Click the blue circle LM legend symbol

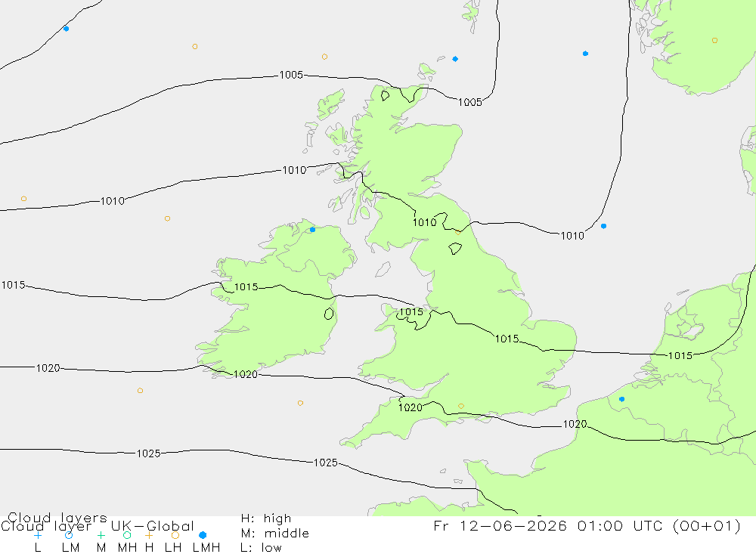click(x=69, y=535)
